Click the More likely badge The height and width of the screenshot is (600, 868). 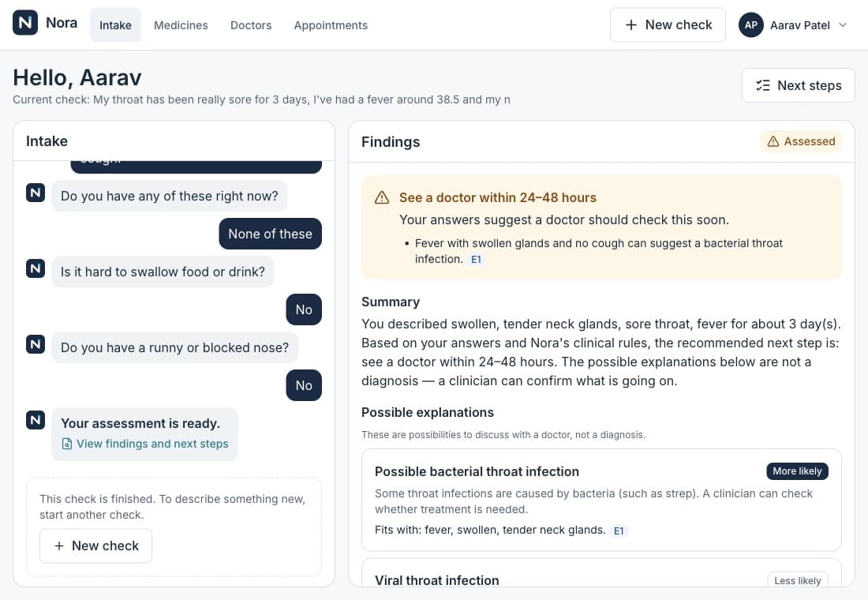click(797, 471)
